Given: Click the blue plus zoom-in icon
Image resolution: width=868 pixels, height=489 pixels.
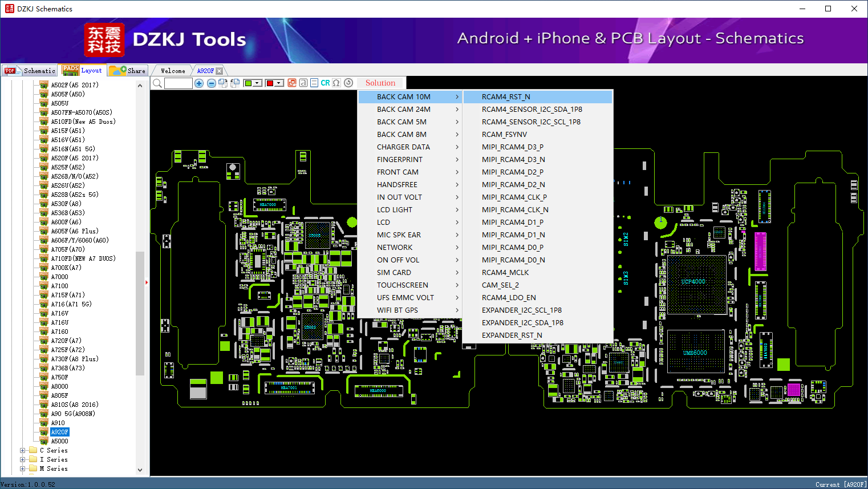Looking at the screenshot, I should tap(199, 83).
